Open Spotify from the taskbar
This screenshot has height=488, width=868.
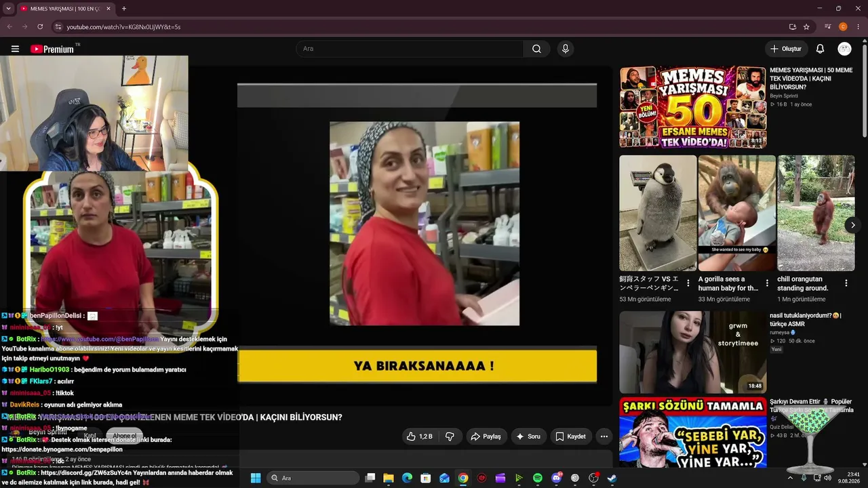click(x=538, y=478)
